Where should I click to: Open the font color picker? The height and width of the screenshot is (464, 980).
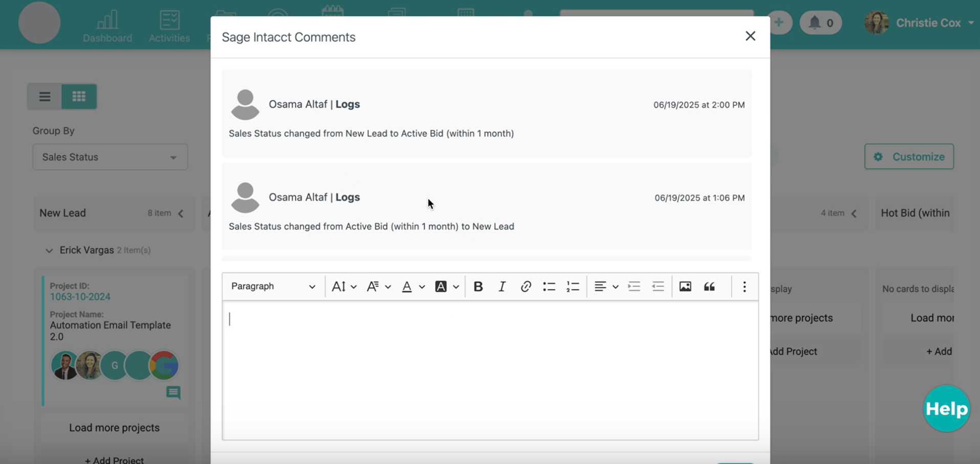pyautogui.click(x=412, y=286)
